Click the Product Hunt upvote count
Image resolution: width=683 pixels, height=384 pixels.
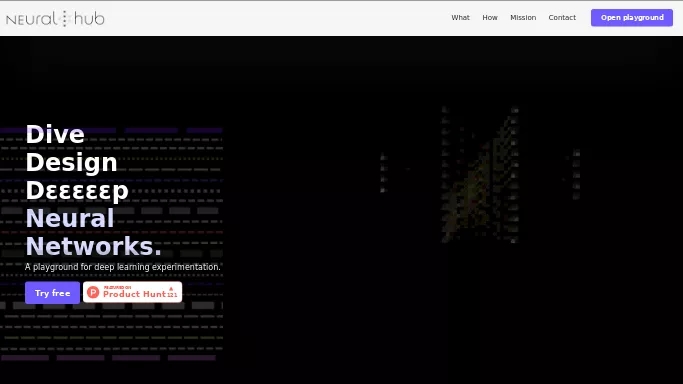click(x=172, y=293)
